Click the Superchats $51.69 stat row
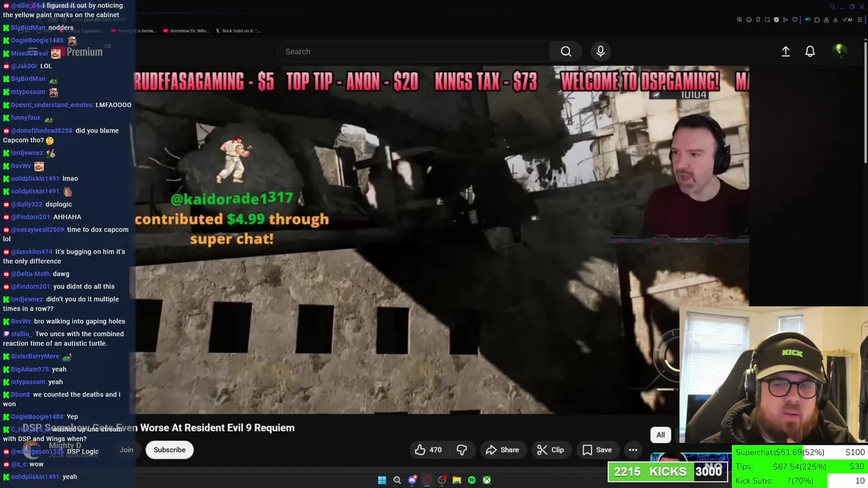This screenshot has width=868, height=488. (800, 452)
